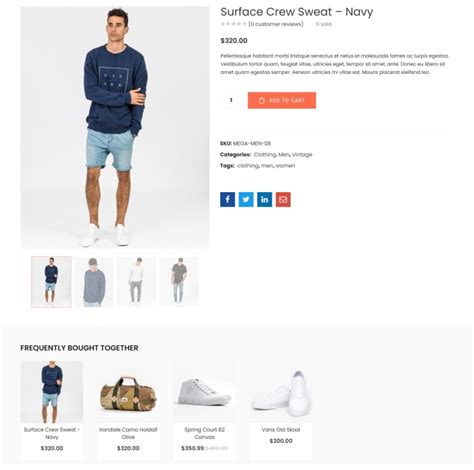Viewport: 474px width, 470px height.
Task: Share product on LinkedIn icon
Action: (x=265, y=199)
